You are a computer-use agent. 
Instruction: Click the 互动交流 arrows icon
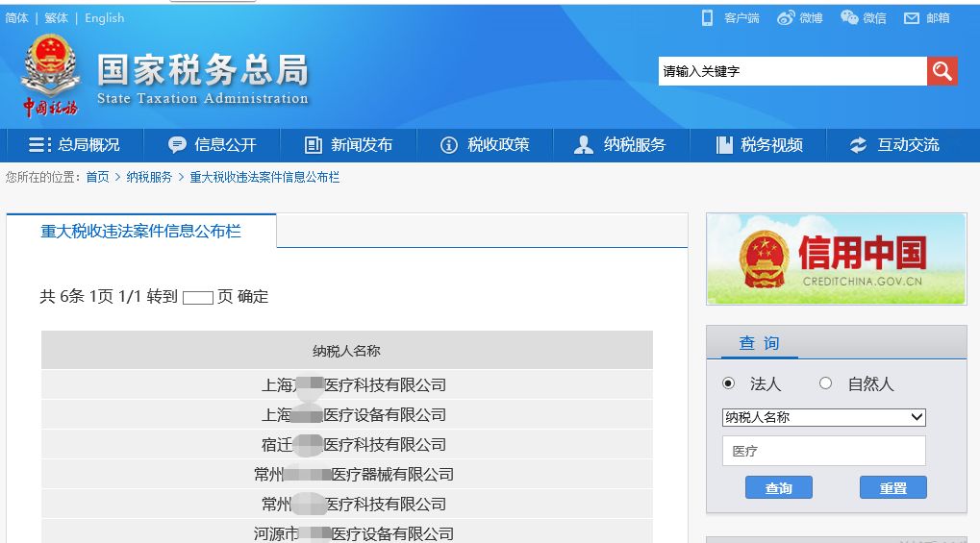(858, 145)
